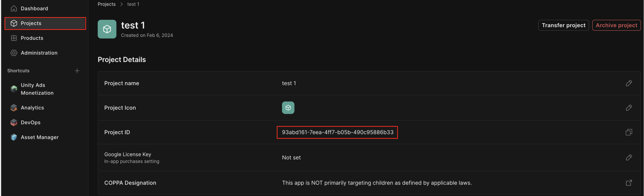Edit the Project Icon via pencil icon

point(629,108)
